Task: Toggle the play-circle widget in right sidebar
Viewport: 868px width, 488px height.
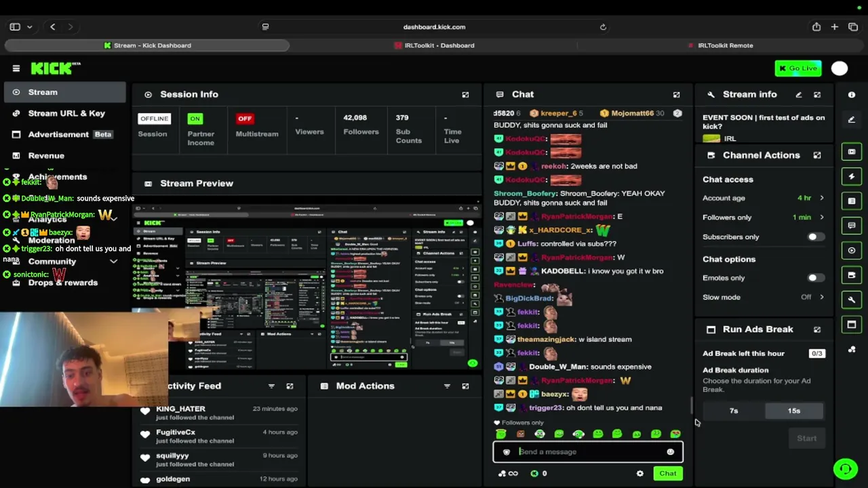Action: coord(852,250)
